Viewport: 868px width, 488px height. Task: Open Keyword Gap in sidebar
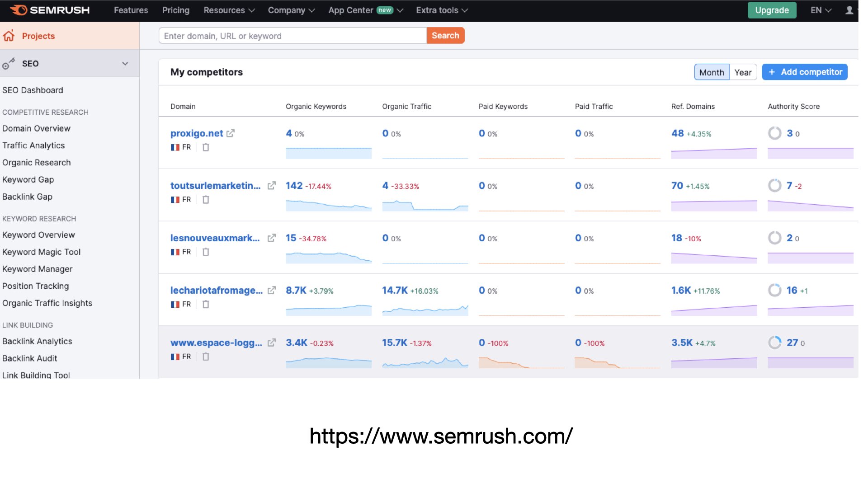pyautogui.click(x=28, y=180)
